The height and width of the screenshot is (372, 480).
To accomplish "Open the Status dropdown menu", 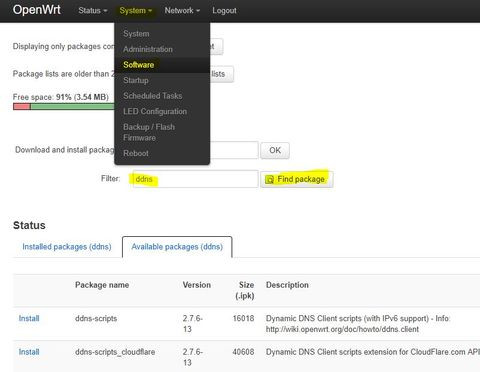I will [x=93, y=11].
